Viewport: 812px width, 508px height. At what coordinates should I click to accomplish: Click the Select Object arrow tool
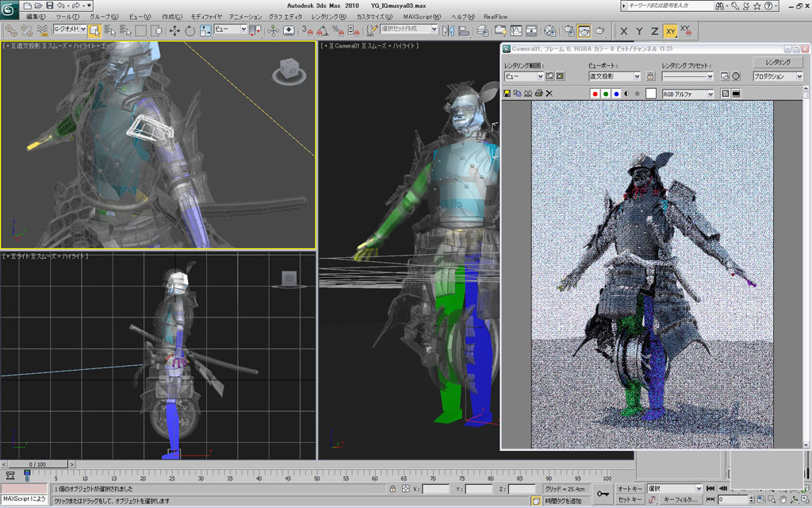[94, 31]
